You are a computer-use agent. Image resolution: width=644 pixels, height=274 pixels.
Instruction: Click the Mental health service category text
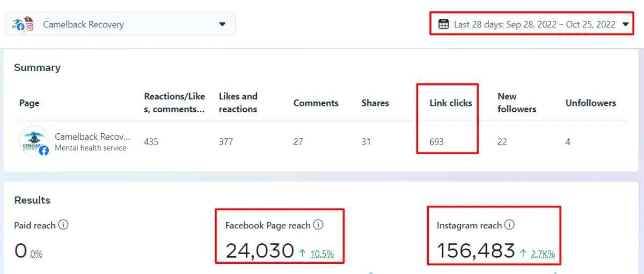[x=90, y=148]
